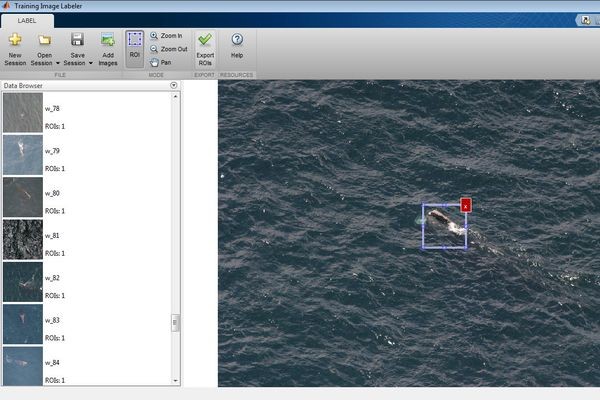The image size is (600, 400).
Task: Switch to the LABEL tab
Action: point(27,20)
